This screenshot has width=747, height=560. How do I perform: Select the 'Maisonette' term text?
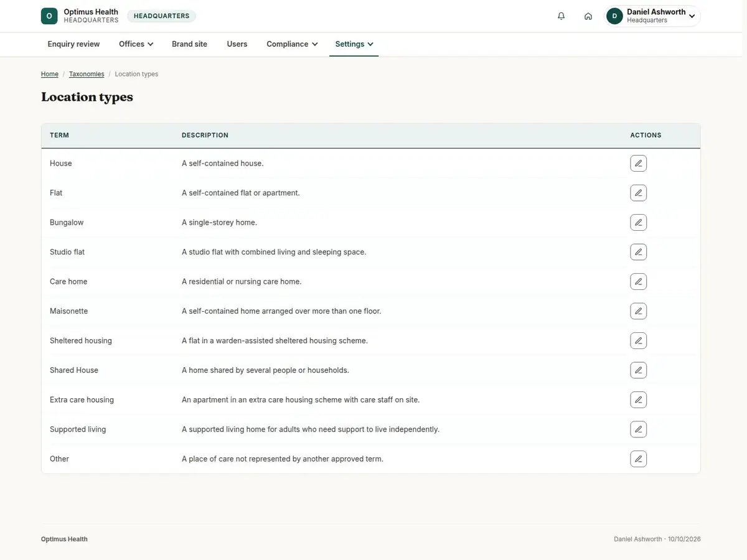[x=69, y=311]
